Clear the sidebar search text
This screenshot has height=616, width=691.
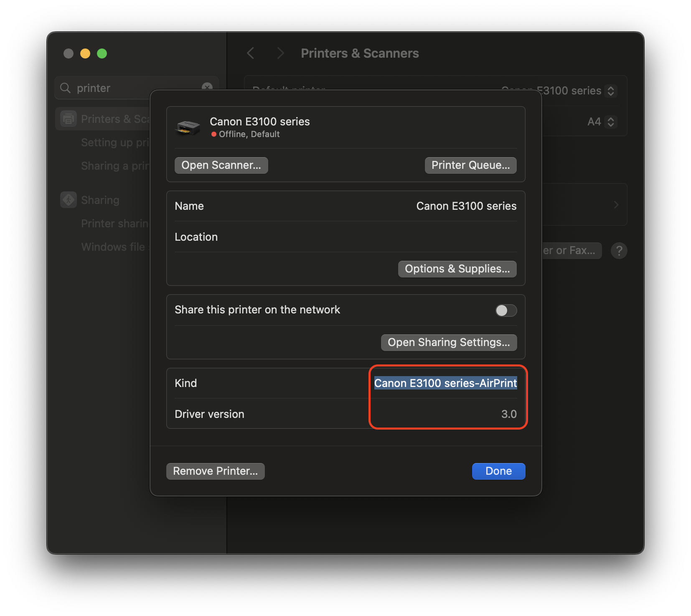207,87
